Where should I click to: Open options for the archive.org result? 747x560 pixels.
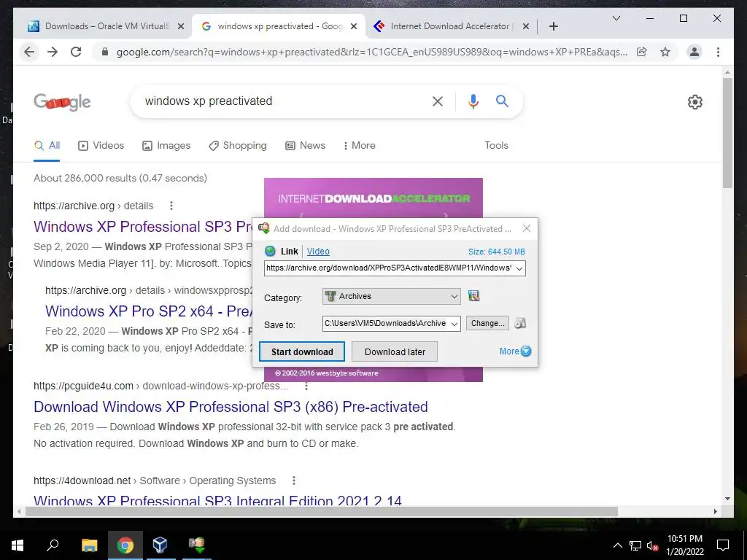pyautogui.click(x=171, y=206)
